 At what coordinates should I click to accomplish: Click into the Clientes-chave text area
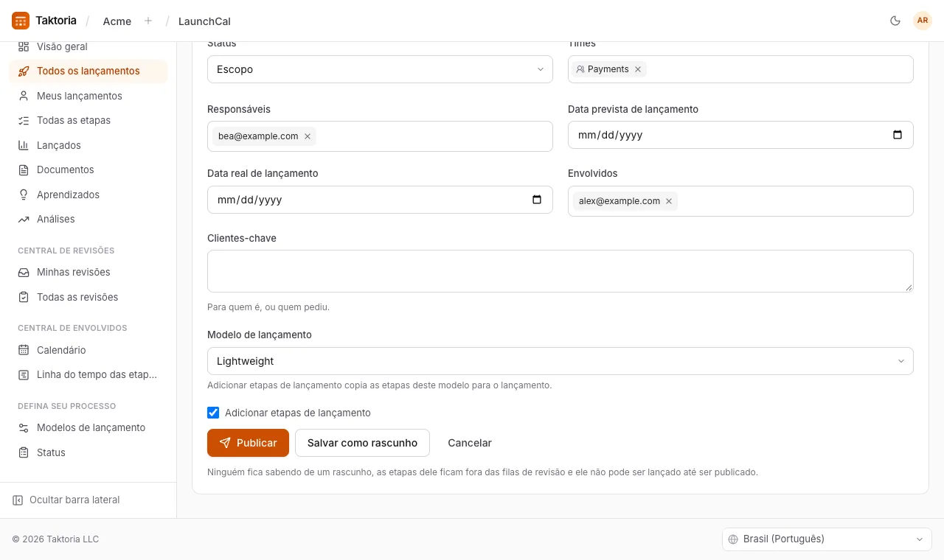point(560,271)
